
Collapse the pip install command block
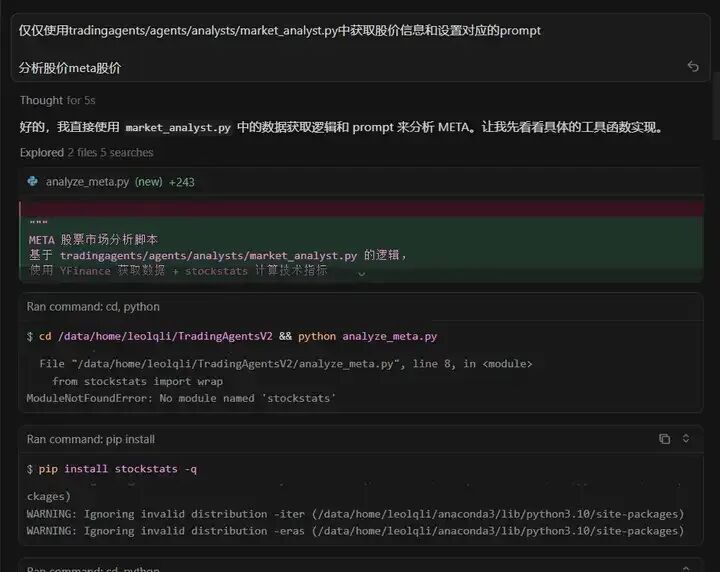click(686, 438)
